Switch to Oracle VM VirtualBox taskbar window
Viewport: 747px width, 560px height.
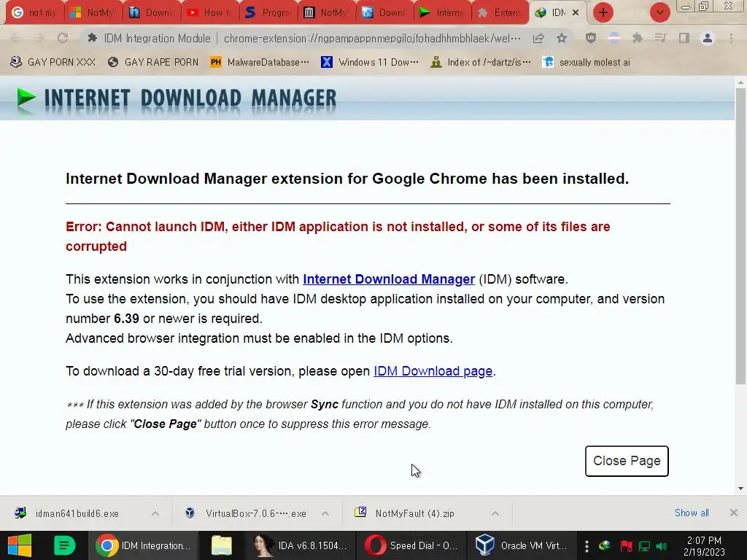pyautogui.click(x=522, y=545)
